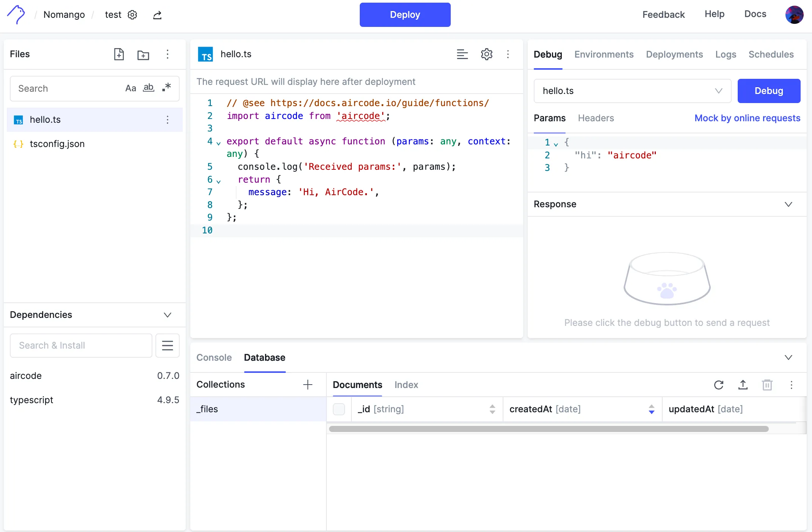
Task: Click the share icon next to test
Action: (x=157, y=15)
